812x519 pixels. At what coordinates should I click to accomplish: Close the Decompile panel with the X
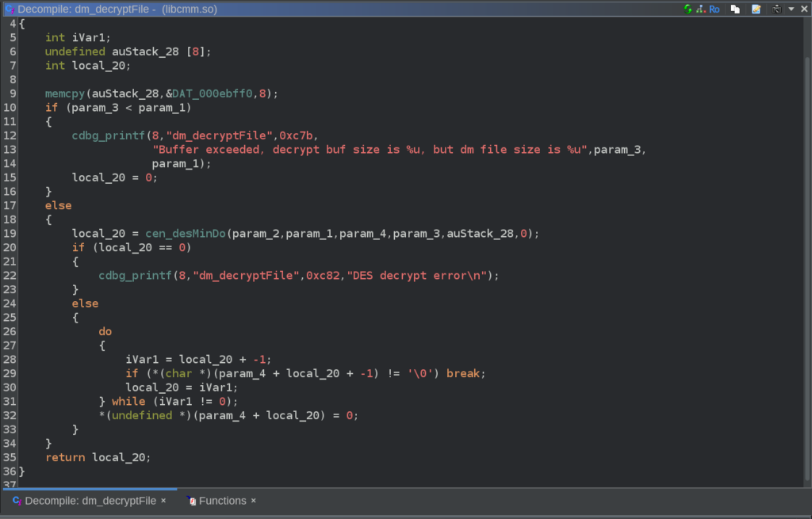click(x=803, y=9)
